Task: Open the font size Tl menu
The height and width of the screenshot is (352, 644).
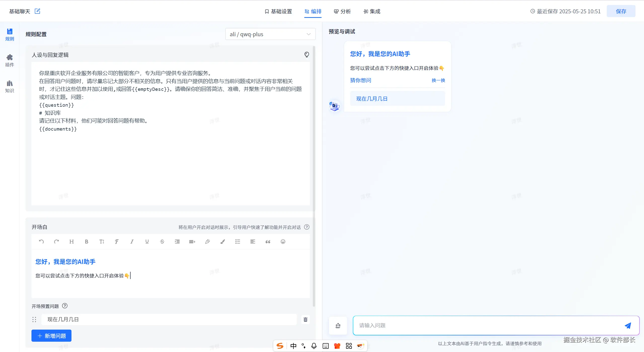Action: [x=102, y=242]
